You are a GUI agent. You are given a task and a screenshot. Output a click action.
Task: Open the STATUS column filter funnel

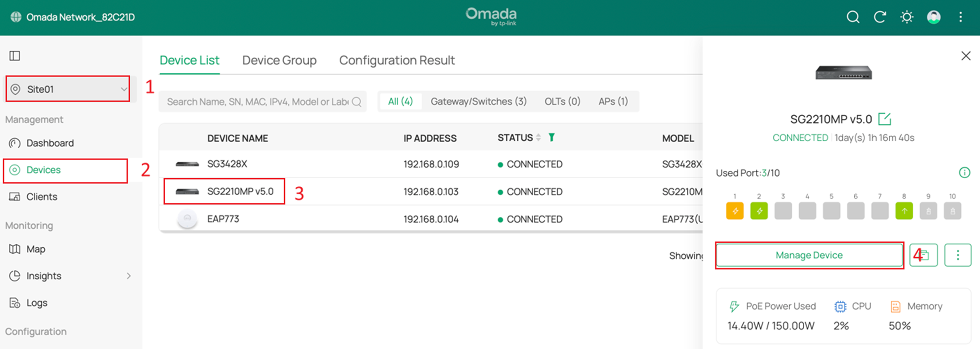(552, 137)
